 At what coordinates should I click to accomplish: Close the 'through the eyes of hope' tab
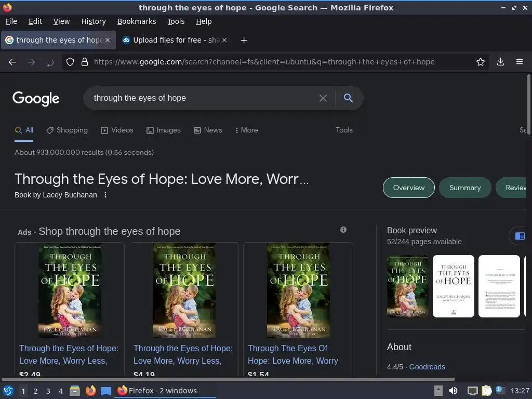(108, 40)
